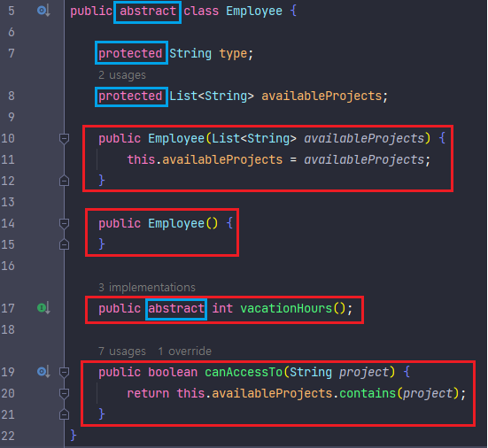Click line number 13 in the gutter

click(8, 202)
